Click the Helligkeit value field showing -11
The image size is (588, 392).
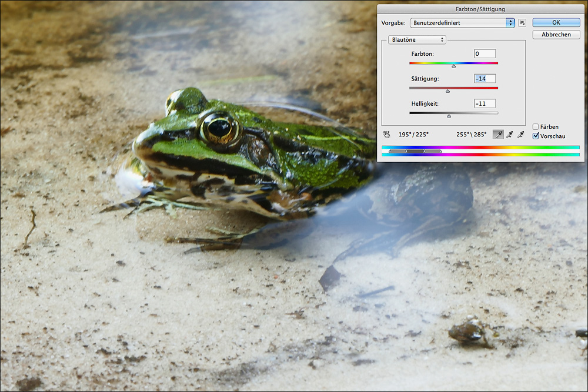coord(485,103)
